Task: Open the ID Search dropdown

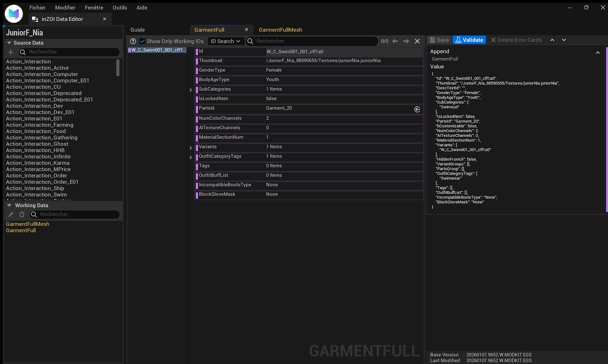Action: 226,41
